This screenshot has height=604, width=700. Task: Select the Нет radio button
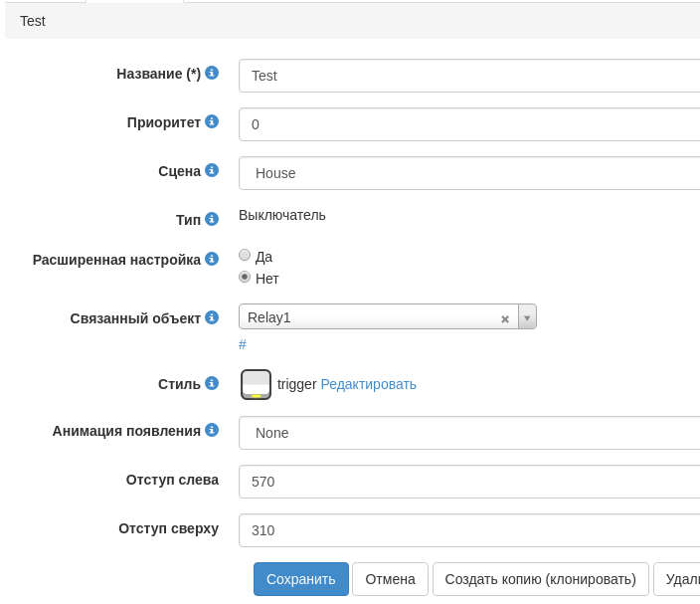pyautogui.click(x=245, y=278)
